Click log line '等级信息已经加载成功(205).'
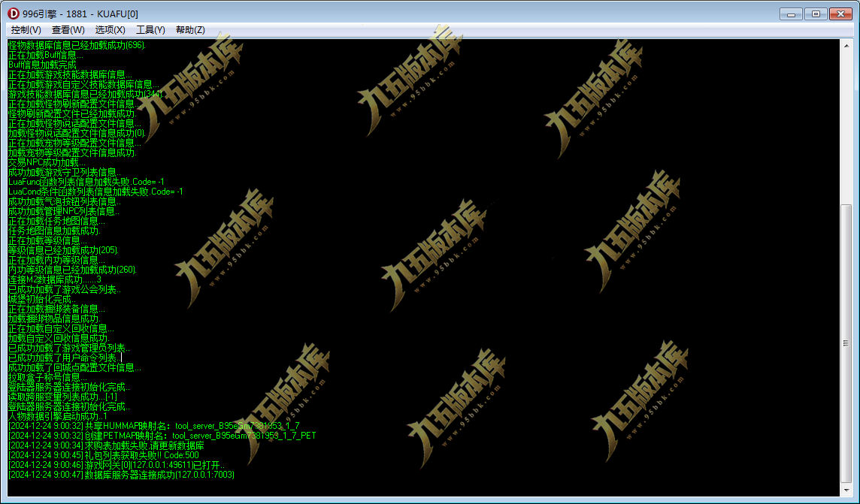The image size is (860, 504). tap(64, 250)
